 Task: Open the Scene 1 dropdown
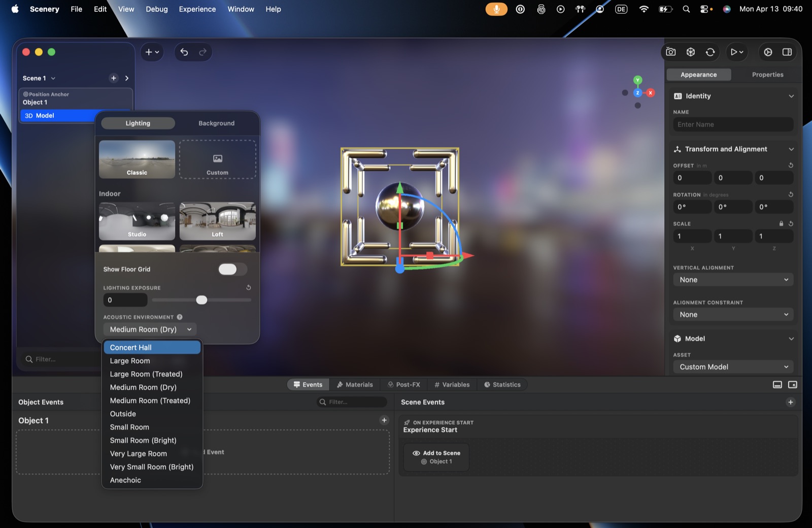click(39, 78)
